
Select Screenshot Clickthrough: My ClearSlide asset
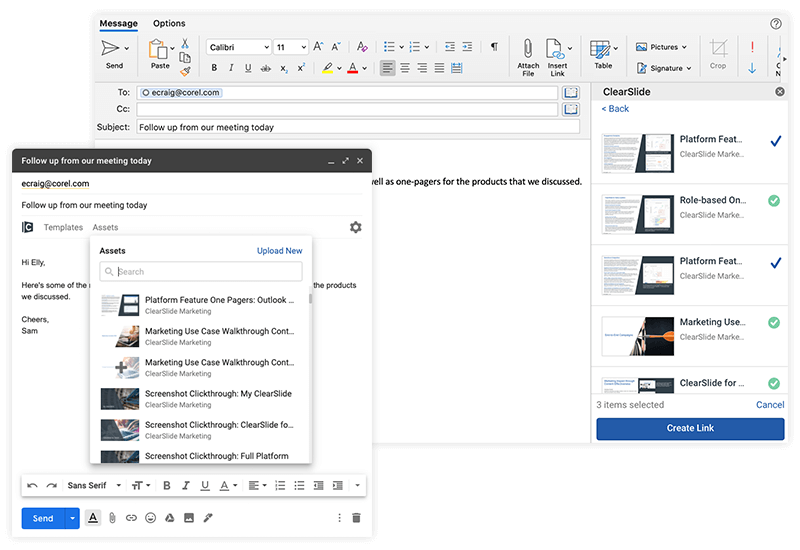(x=200, y=399)
